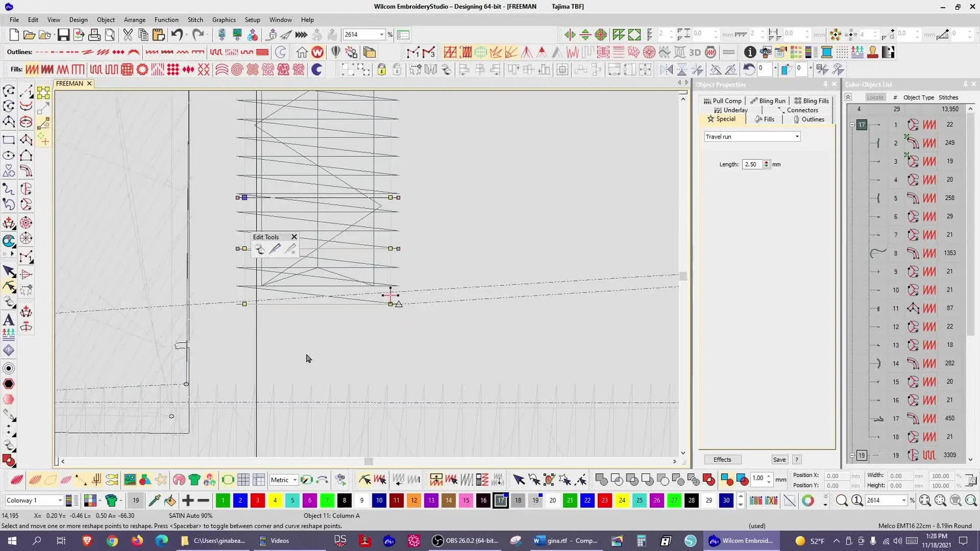Undo the last action via arrow icon

coord(177,35)
